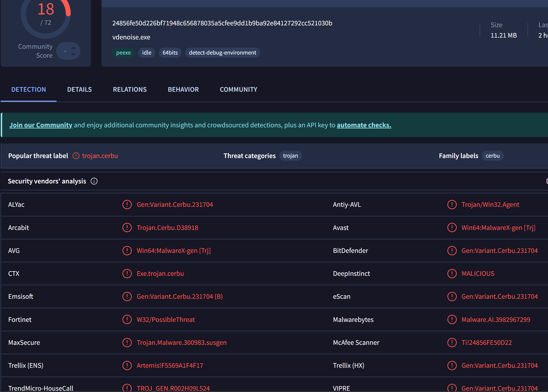
Task: Click the peexe tag
Action: click(124, 53)
